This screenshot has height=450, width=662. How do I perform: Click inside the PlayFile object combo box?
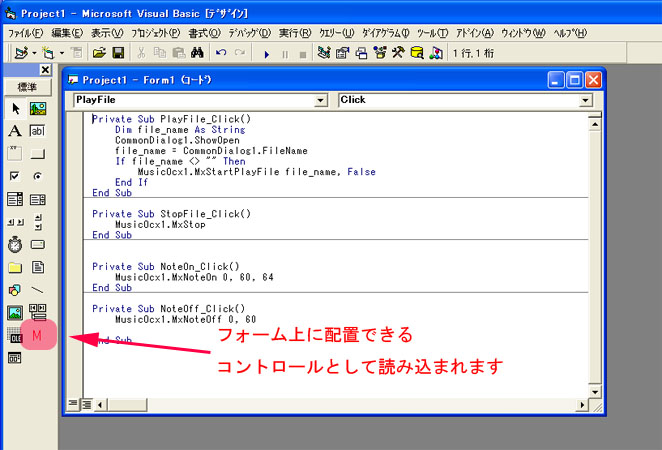(x=200, y=100)
